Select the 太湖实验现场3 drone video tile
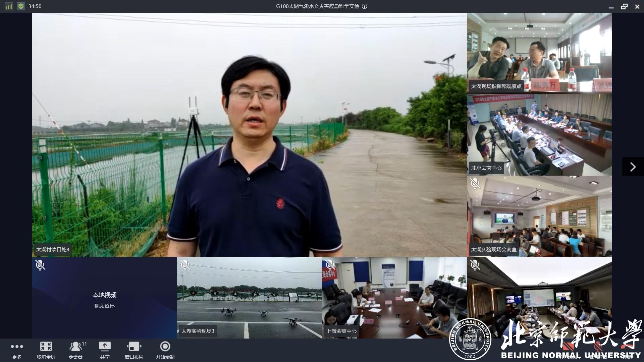This screenshot has width=644, height=362. pos(249,298)
